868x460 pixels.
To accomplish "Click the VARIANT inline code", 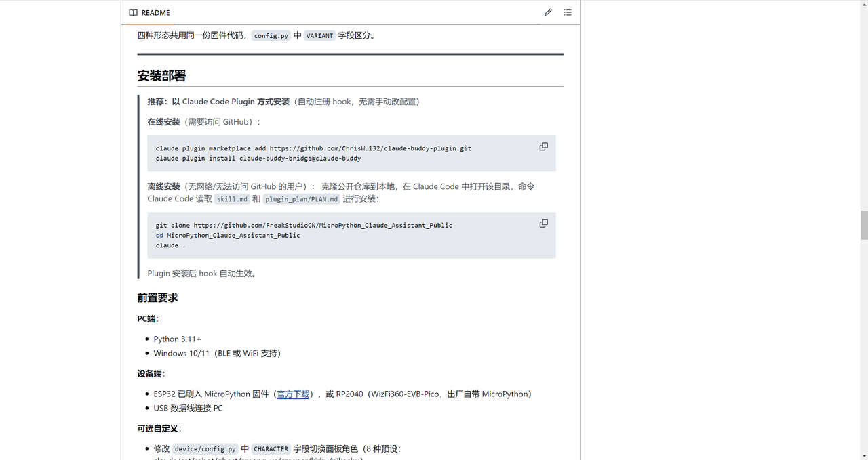I will pos(319,35).
